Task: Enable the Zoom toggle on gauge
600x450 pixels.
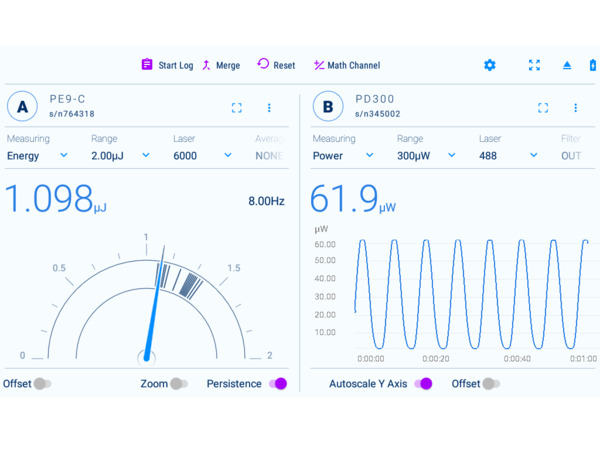Action: [178, 384]
